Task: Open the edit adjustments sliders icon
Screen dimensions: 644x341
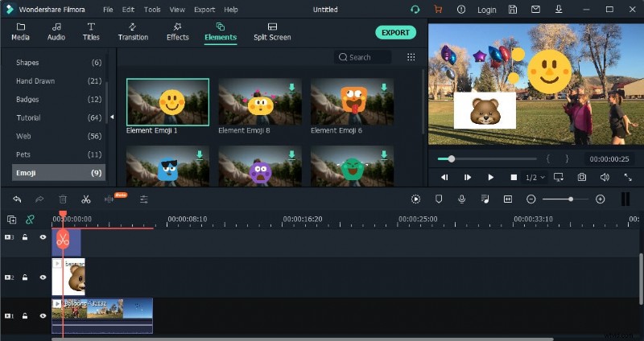Action: click(144, 199)
